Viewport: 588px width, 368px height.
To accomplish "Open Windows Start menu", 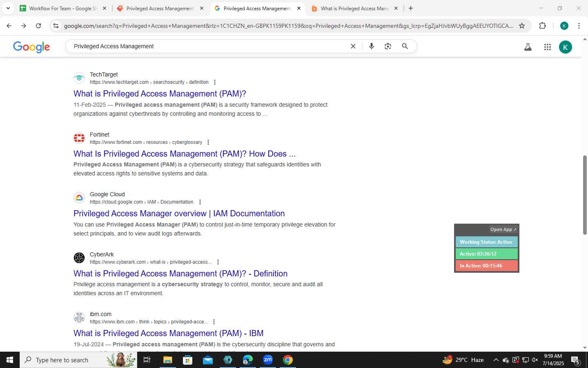I will point(10,360).
